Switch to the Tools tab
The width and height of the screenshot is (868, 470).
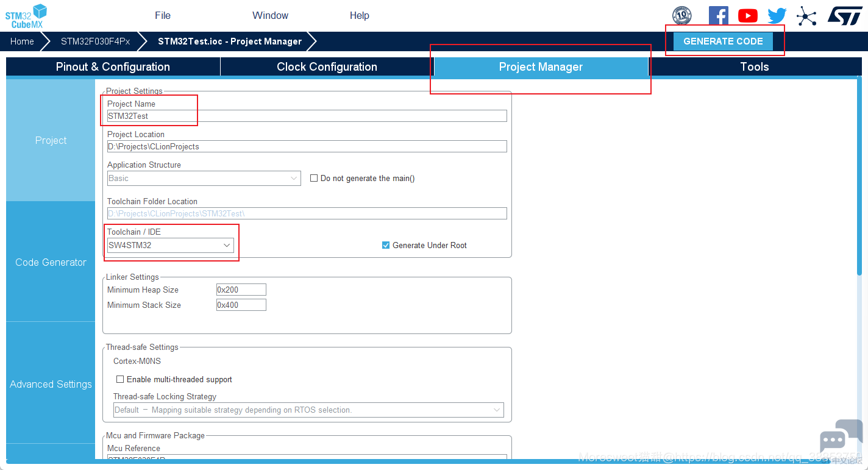tap(755, 67)
